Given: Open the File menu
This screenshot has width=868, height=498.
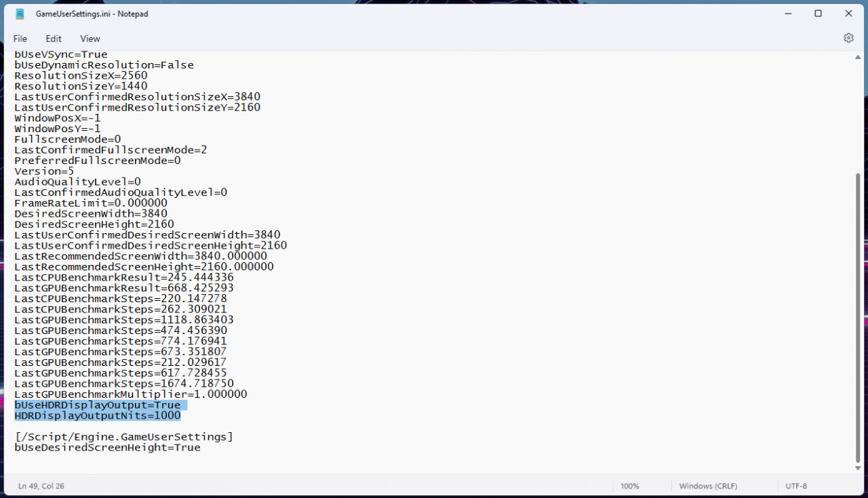Looking at the screenshot, I should click(x=20, y=39).
